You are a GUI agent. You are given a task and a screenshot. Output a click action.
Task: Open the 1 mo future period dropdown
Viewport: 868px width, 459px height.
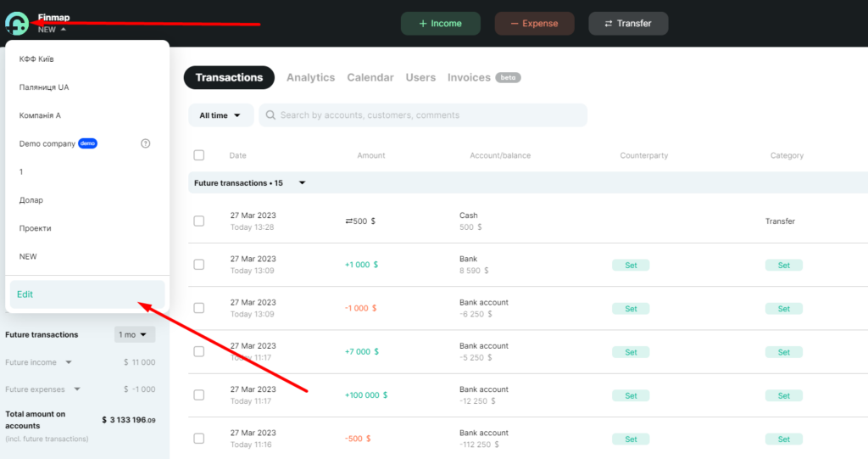pos(135,334)
